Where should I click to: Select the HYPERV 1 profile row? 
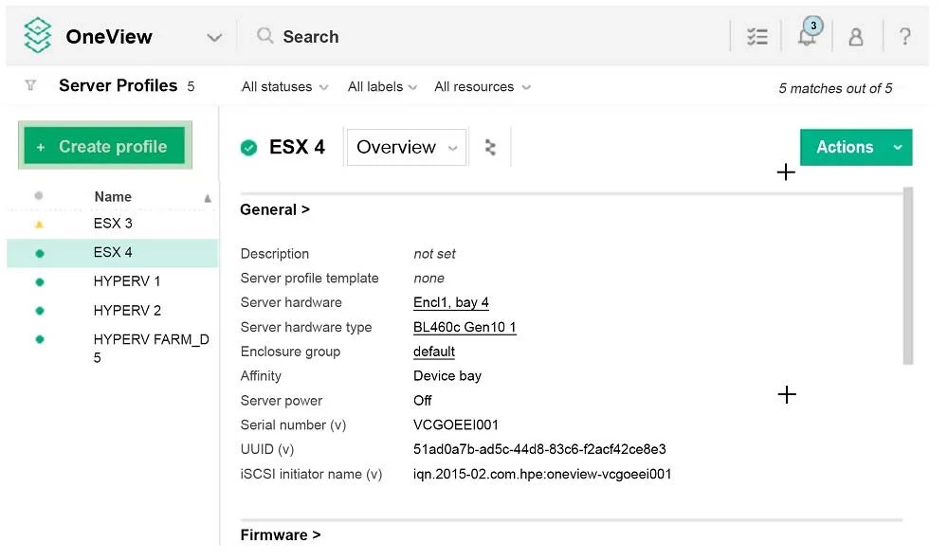click(x=113, y=281)
